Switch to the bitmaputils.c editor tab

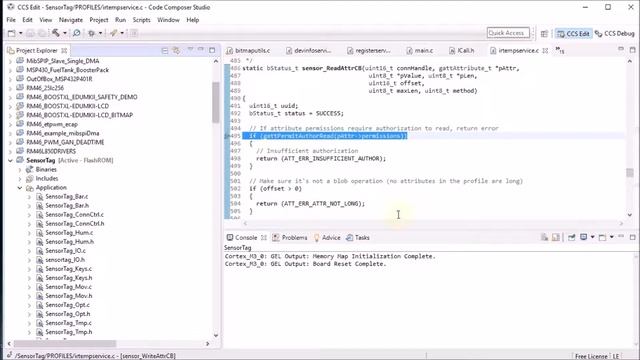tap(248, 51)
